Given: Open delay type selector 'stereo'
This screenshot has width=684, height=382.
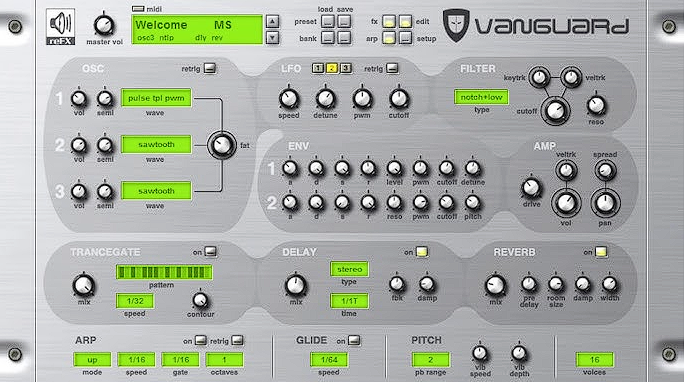Looking at the screenshot, I should pos(349,269).
